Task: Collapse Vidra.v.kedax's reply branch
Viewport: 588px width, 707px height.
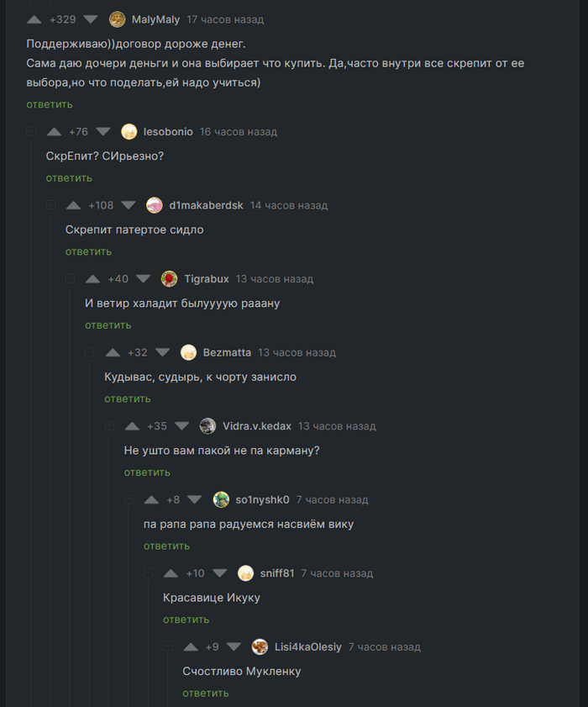Action: pos(109,426)
